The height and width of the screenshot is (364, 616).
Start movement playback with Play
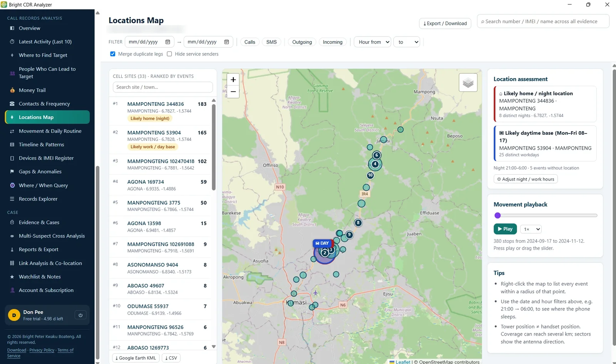click(x=505, y=229)
